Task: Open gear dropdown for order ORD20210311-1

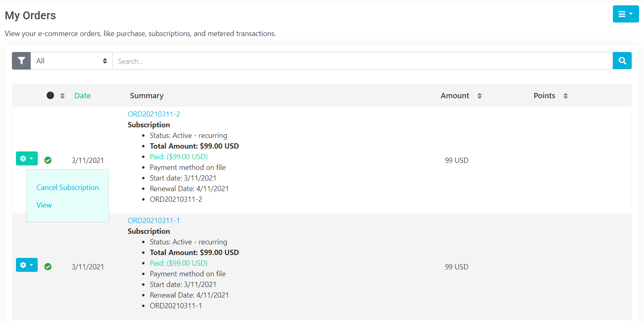Action: click(x=27, y=265)
